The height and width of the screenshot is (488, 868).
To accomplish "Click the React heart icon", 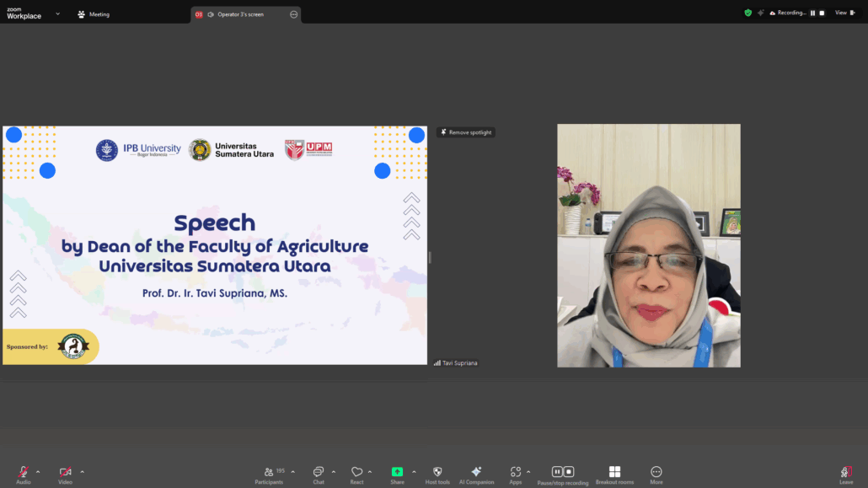I will pyautogui.click(x=356, y=473).
